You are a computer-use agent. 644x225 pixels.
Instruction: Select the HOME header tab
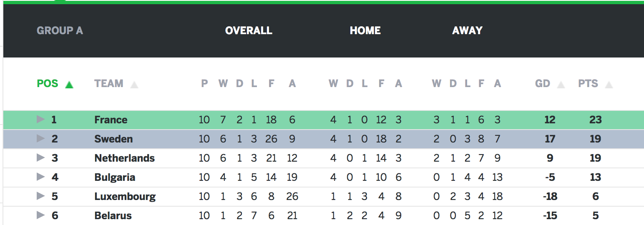pos(365,30)
